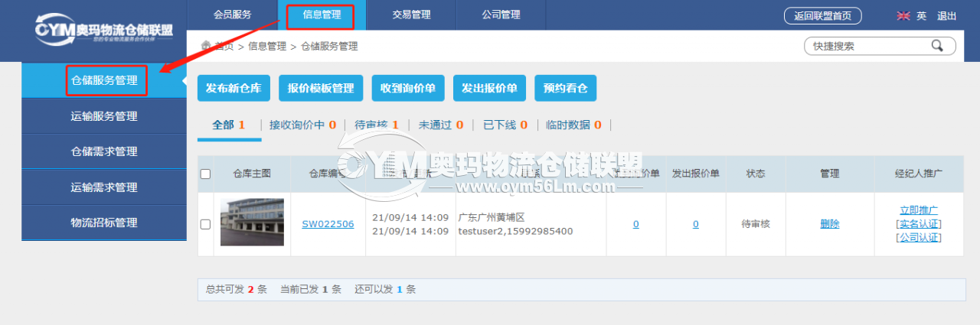The image size is (980, 325).
Task: Click the 返回联盟首页 button
Action: tap(823, 15)
